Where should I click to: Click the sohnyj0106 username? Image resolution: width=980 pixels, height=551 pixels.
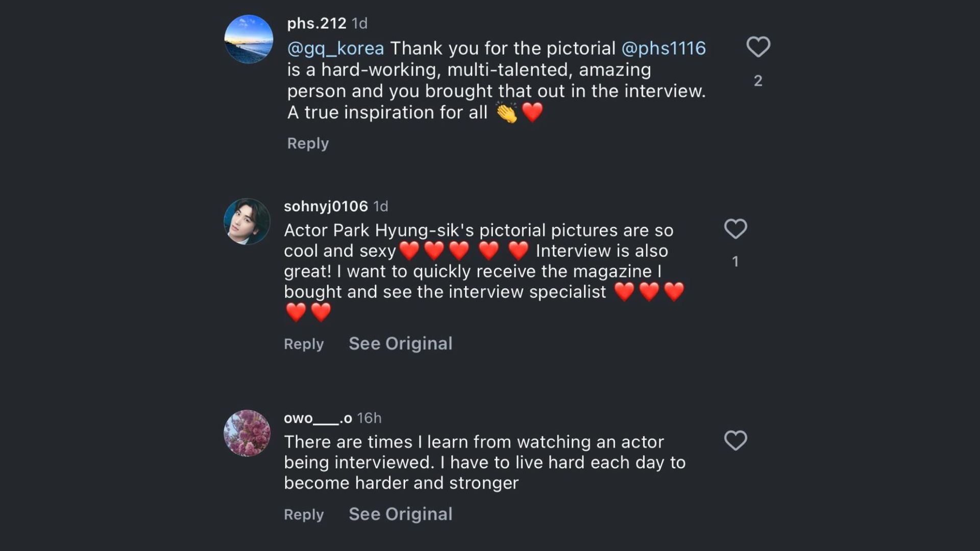326,206
